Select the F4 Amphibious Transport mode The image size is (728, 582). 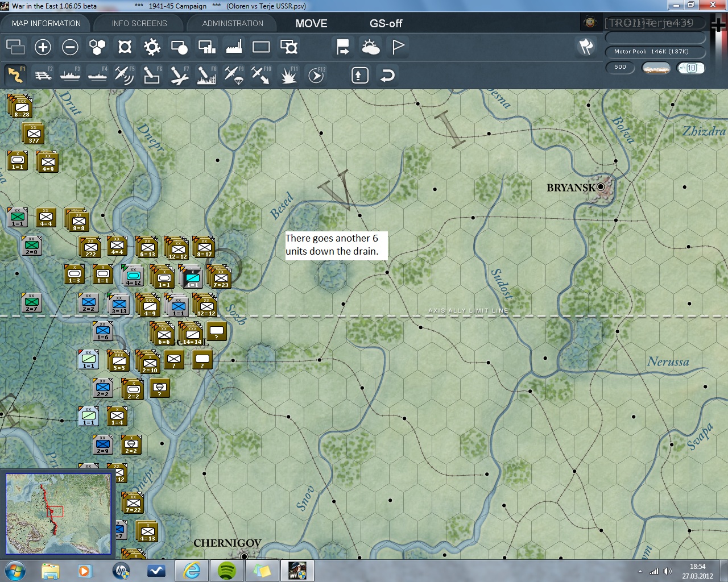pyautogui.click(x=97, y=75)
